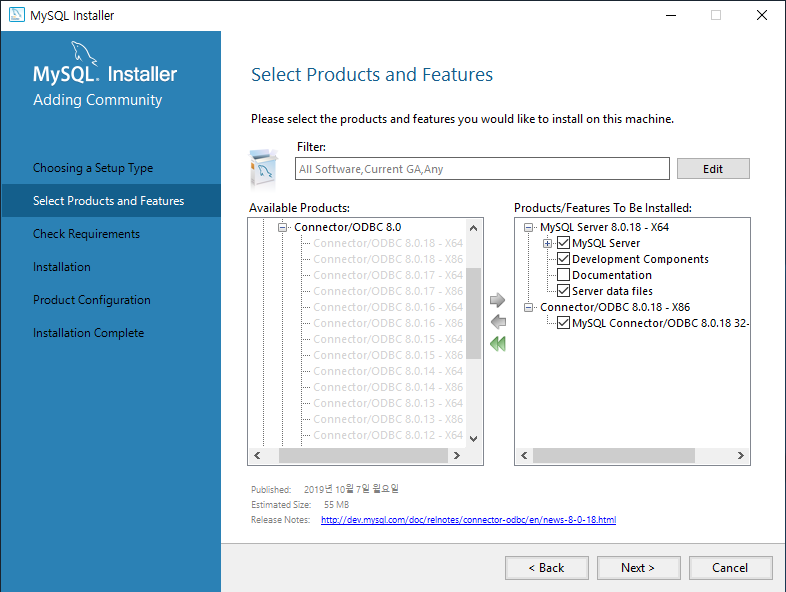Click the Next > button
The width and height of the screenshot is (786, 592).
click(638, 568)
